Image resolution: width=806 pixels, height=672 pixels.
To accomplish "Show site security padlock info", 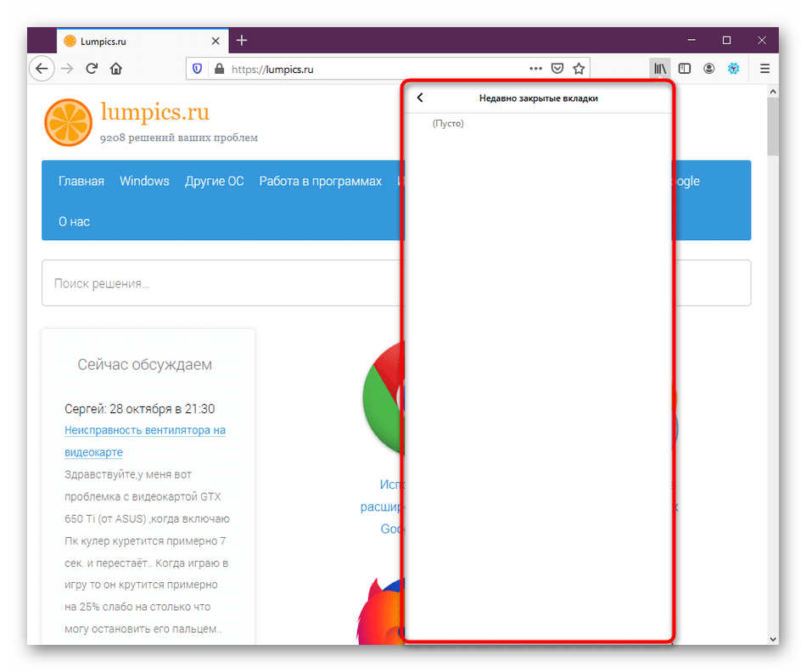I will click(220, 69).
